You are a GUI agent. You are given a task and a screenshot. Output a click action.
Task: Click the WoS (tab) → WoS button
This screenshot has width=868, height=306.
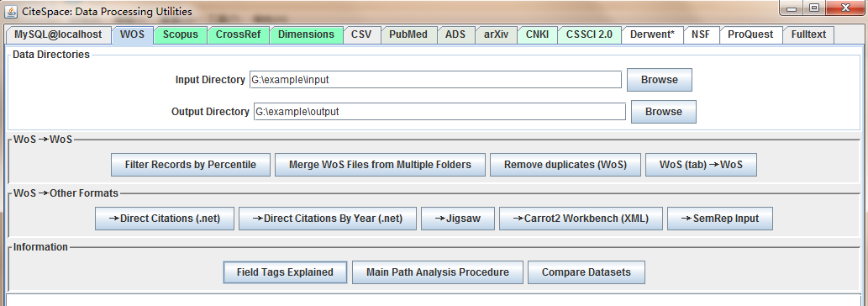tap(701, 165)
